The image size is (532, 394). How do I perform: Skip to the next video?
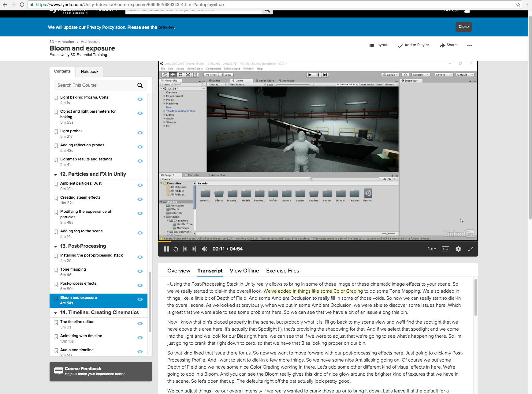pos(194,249)
